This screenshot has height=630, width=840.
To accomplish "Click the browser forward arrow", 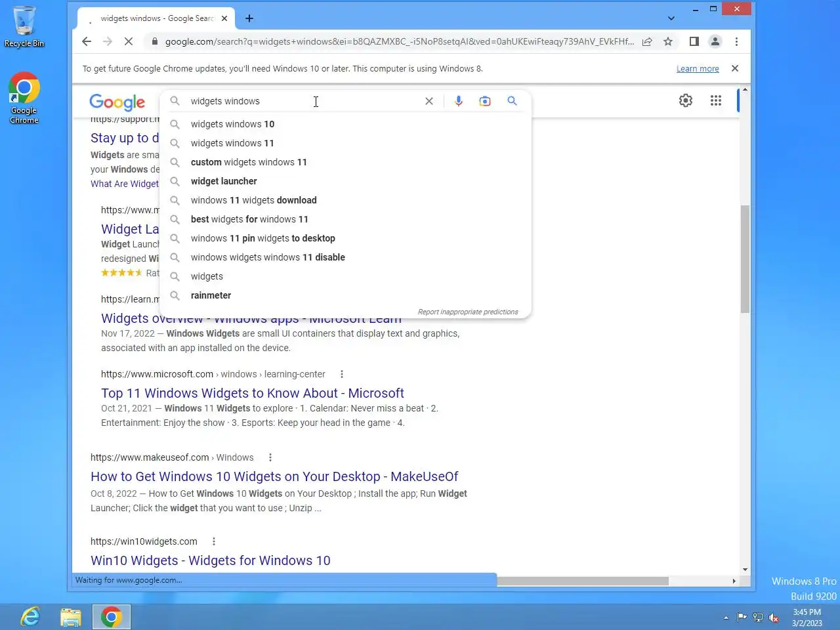I will click(108, 41).
